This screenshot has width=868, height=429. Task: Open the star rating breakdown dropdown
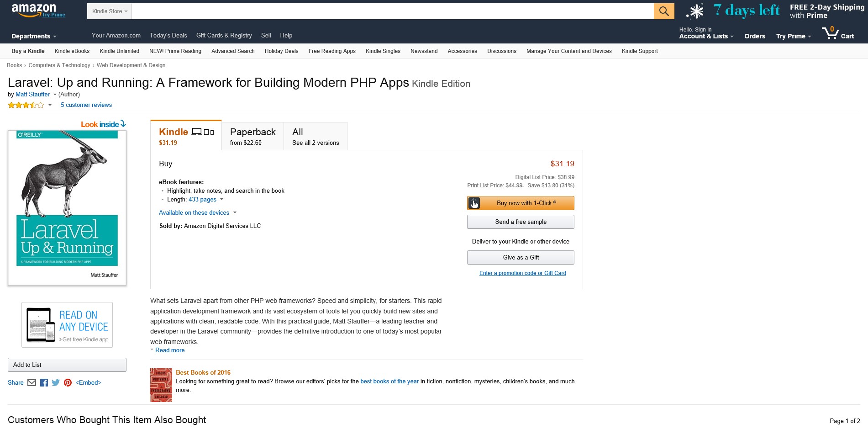coord(50,105)
